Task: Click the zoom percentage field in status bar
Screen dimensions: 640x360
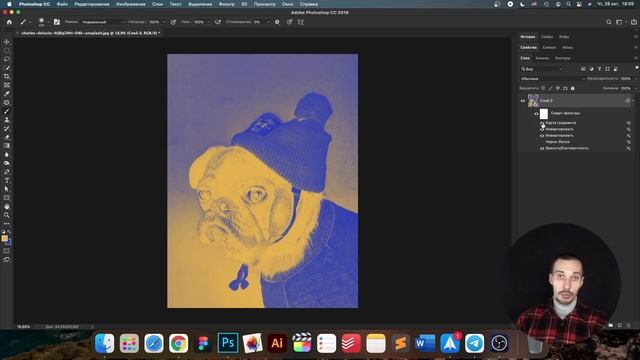Action: click(23, 327)
